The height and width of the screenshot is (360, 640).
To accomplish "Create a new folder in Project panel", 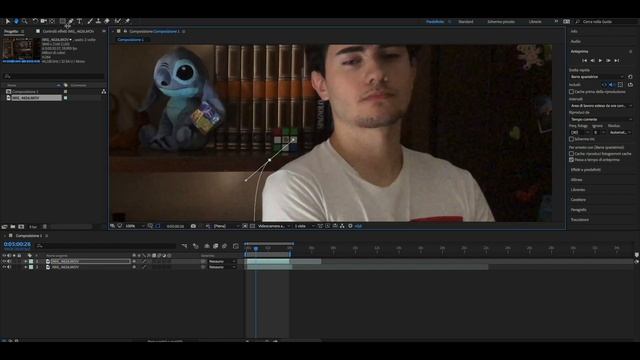I will tap(13, 227).
